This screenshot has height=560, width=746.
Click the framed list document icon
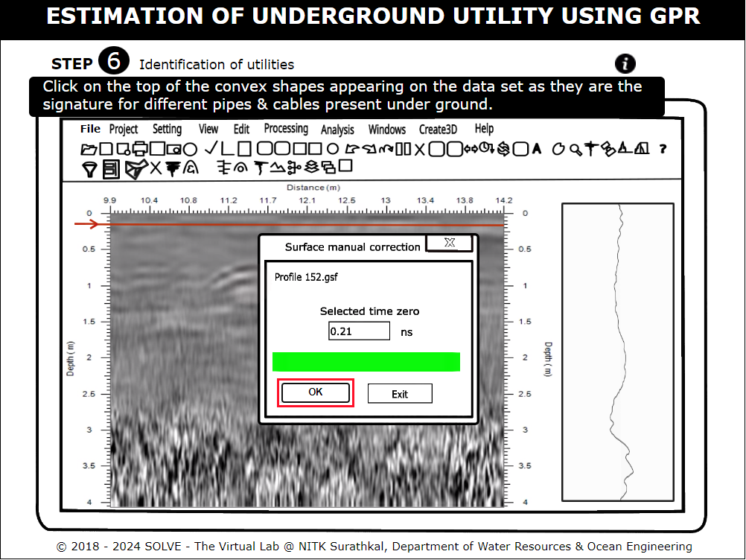point(111,169)
